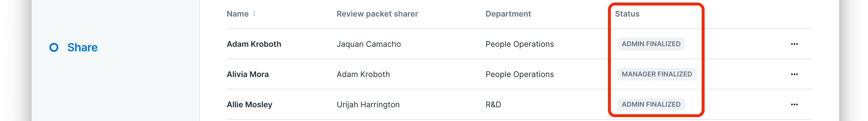Image resolution: width=868 pixels, height=121 pixels.
Task: Select sharer Urijah Harrington in the third row
Action: 368,104
